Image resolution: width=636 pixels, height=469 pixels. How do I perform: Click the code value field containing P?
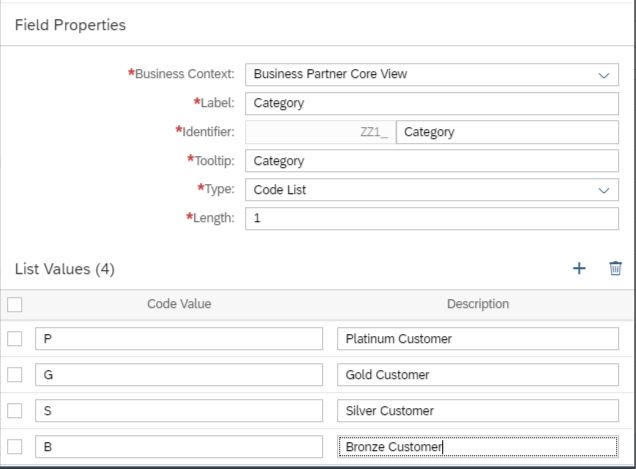coord(179,338)
